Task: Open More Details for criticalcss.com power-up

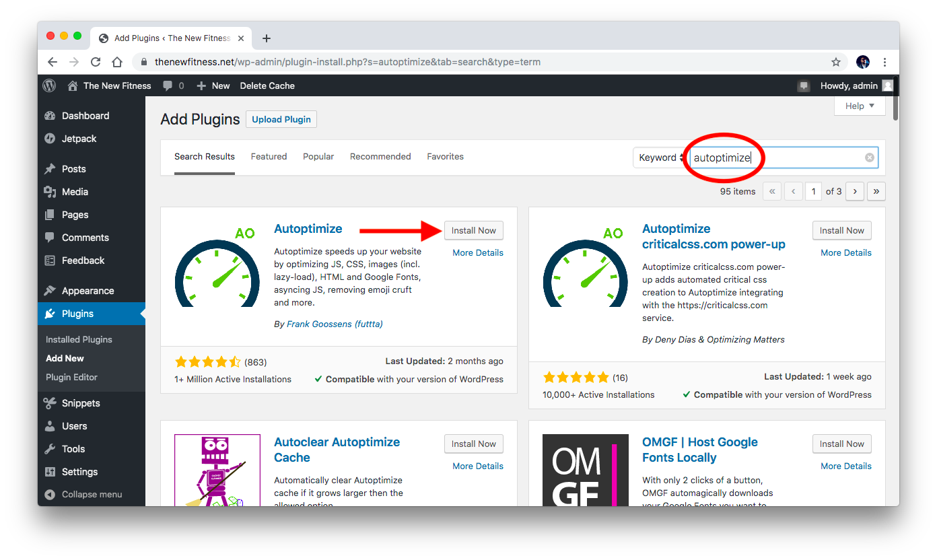Action: [x=846, y=252]
